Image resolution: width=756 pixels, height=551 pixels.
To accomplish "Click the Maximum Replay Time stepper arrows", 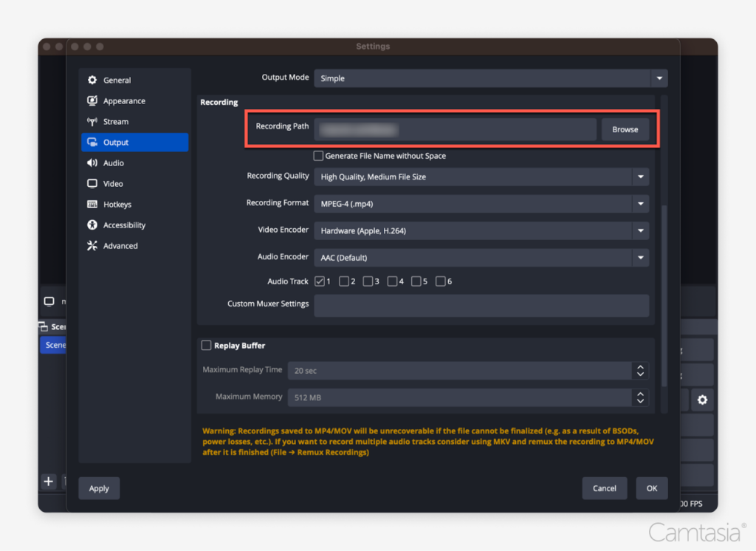I will coord(640,371).
